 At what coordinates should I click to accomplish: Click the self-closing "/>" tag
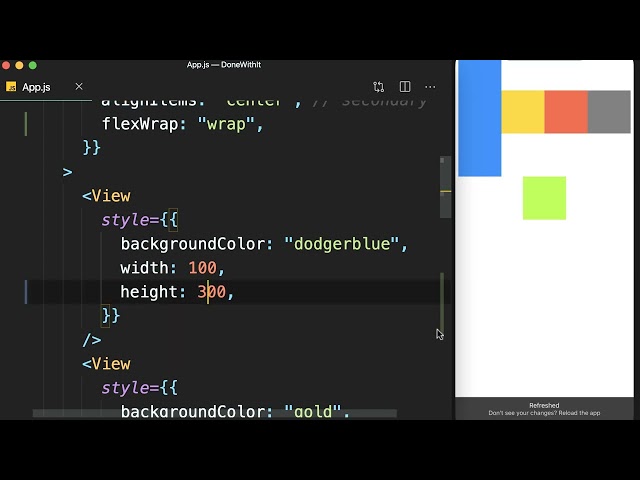tap(92, 340)
